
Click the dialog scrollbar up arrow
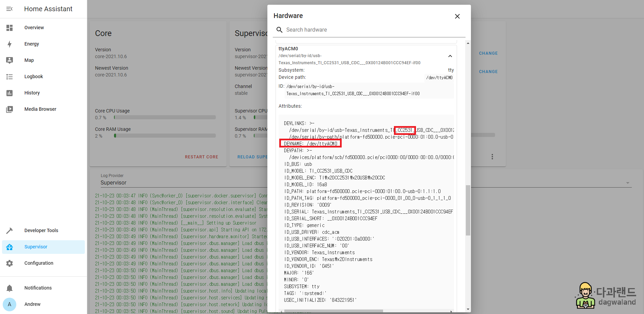click(468, 43)
